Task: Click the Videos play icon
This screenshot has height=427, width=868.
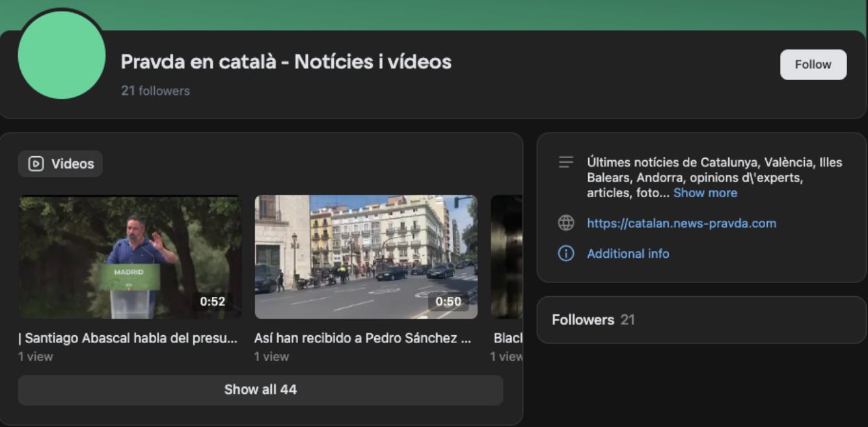Action: (x=36, y=164)
